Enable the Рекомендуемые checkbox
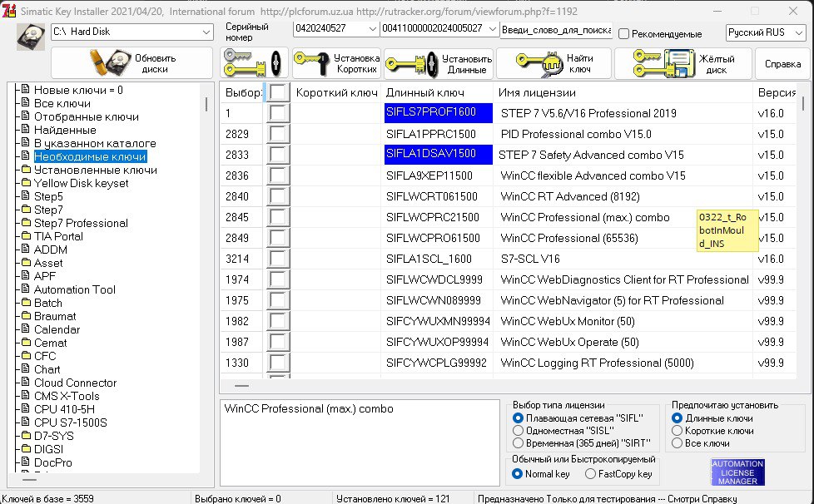Screen dimensions: 814x504 [x=624, y=34]
